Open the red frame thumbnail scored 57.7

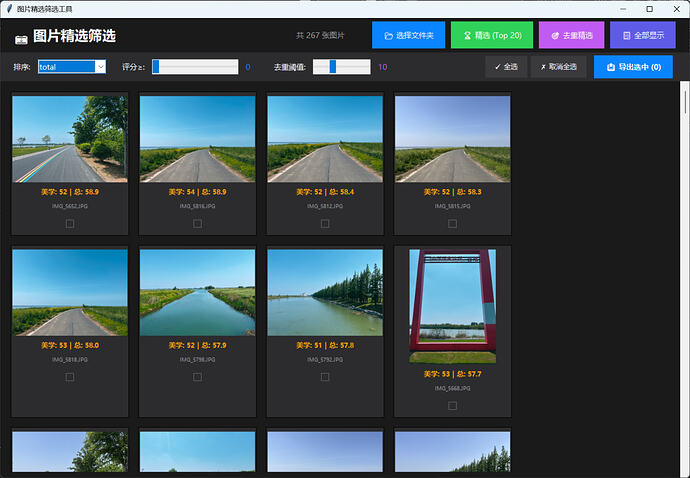[x=453, y=306]
